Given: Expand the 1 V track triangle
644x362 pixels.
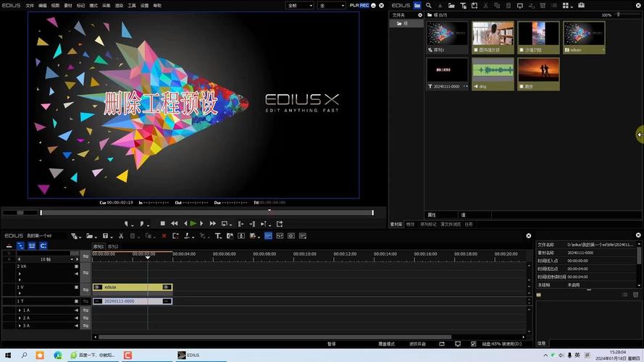Looking at the screenshot, I should (20, 293).
